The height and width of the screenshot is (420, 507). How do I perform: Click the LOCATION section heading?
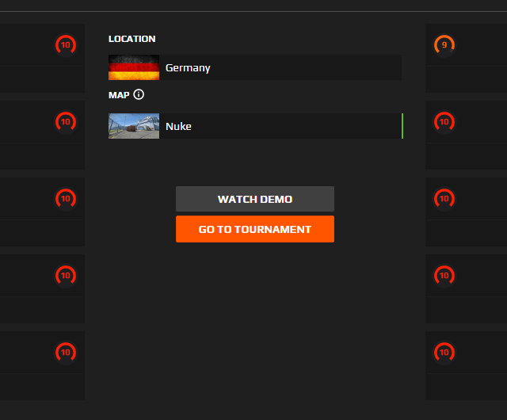pos(132,39)
